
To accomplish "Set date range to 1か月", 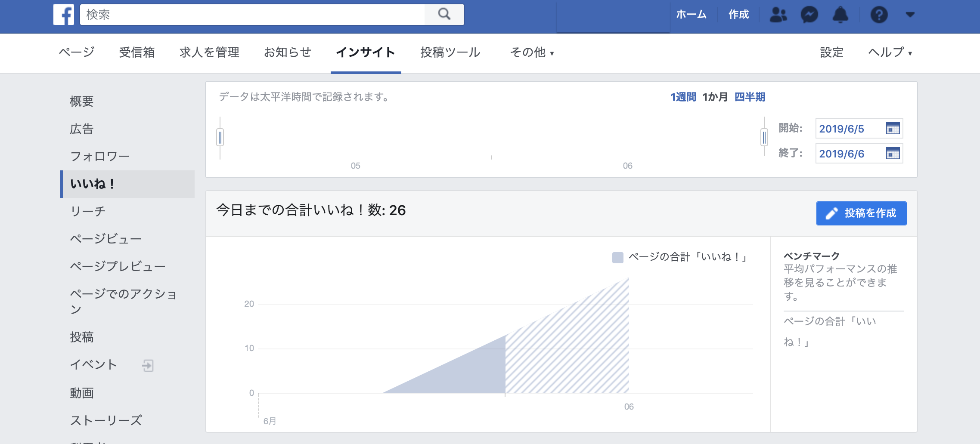I will [715, 97].
